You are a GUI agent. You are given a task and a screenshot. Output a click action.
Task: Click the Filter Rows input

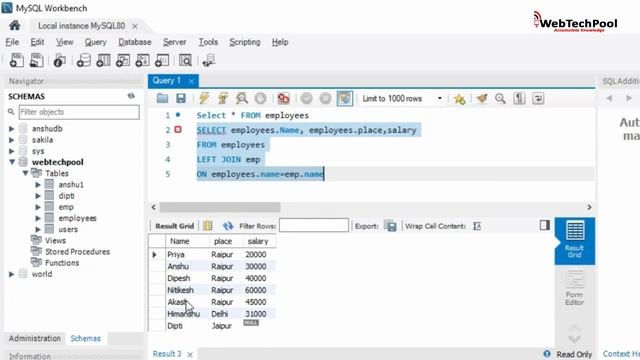pos(314,225)
